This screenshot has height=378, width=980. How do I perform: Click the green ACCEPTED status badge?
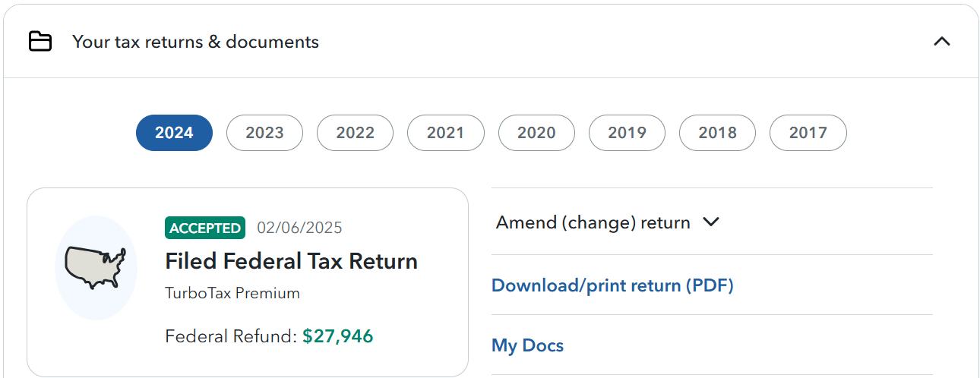point(205,228)
